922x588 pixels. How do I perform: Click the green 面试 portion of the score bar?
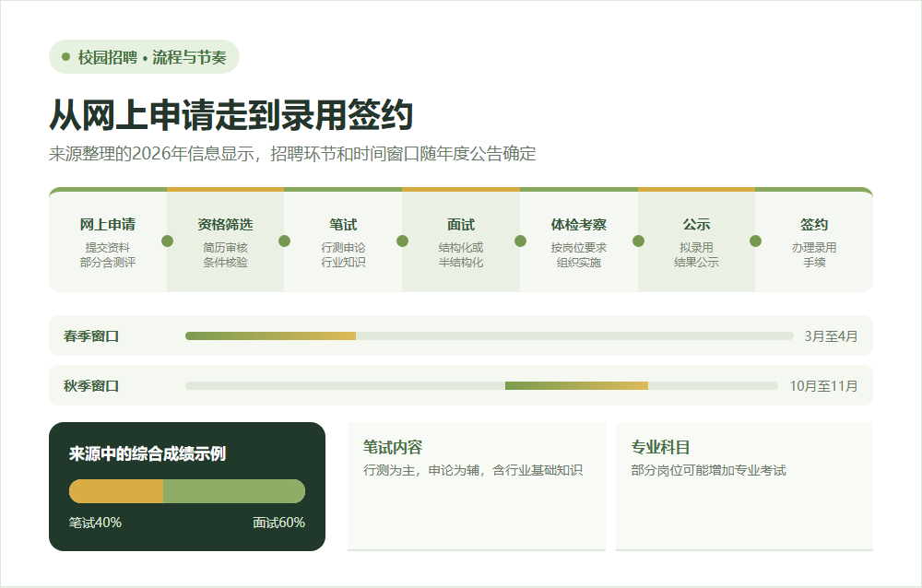coord(234,491)
